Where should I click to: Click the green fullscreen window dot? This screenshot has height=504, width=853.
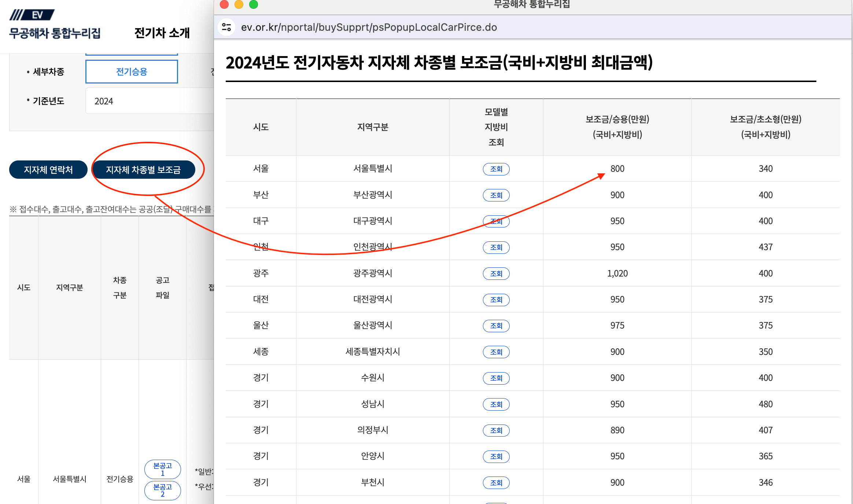(x=254, y=4)
